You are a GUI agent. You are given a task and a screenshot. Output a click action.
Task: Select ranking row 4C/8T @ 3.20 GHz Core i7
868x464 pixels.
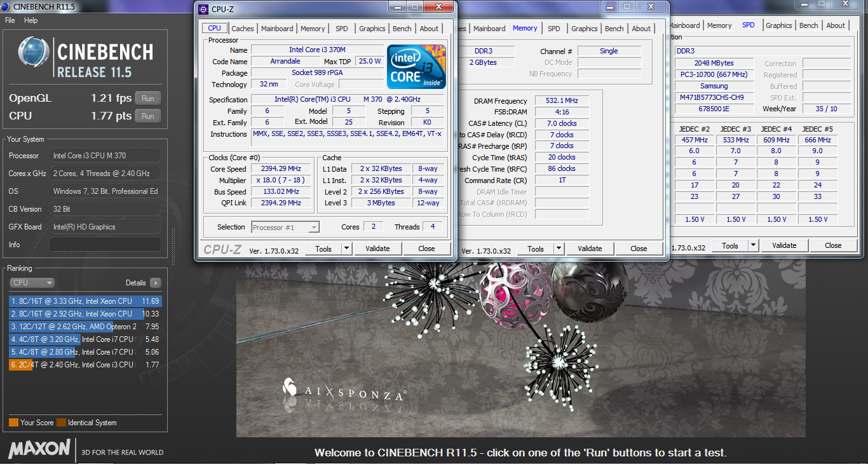pos(85,339)
